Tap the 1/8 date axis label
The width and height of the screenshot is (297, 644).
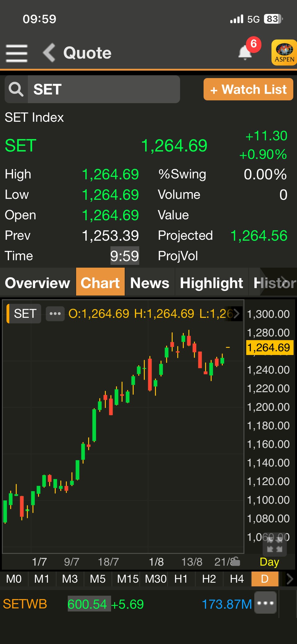156,562
